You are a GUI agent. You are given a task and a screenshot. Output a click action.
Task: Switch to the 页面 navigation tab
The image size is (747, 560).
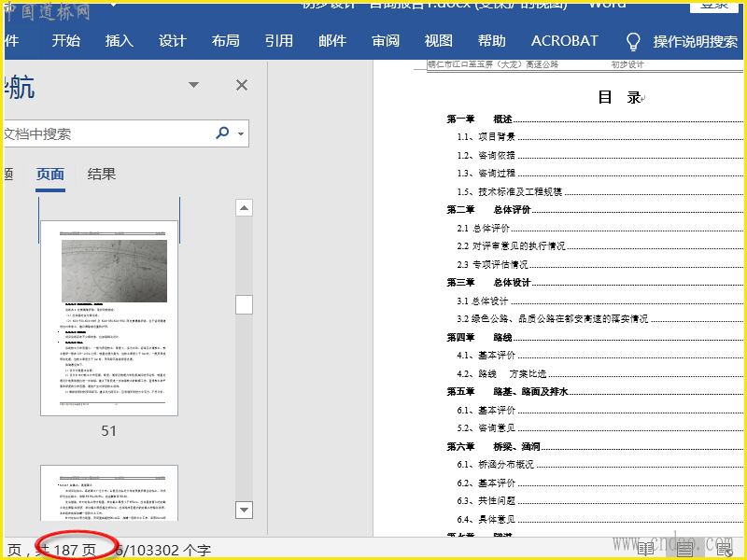point(50,175)
